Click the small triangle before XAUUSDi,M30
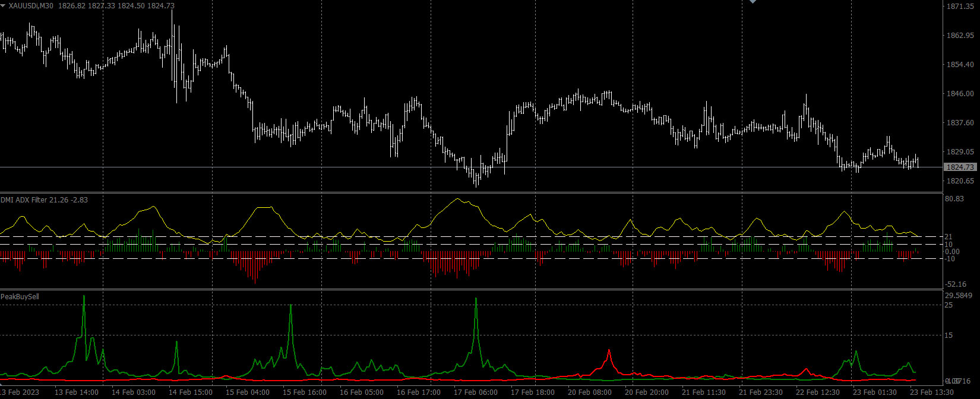 click(x=3, y=5)
